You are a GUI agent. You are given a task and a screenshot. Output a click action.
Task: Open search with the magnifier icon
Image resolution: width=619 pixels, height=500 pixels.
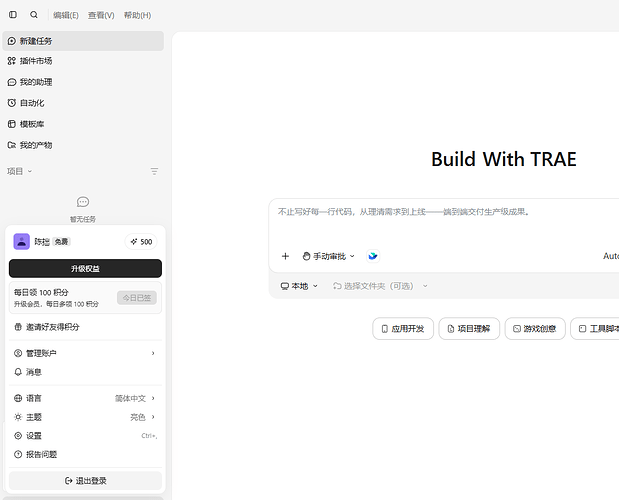pyautogui.click(x=34, y=15)
